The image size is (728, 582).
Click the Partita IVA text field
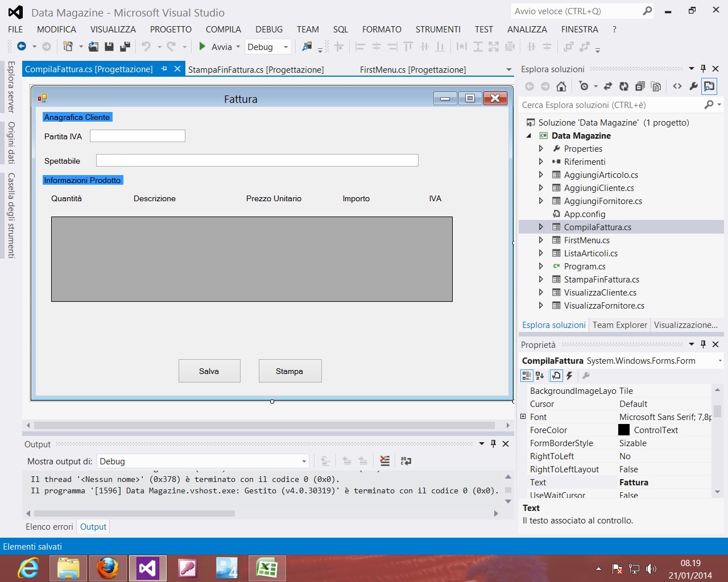[138, 136]
